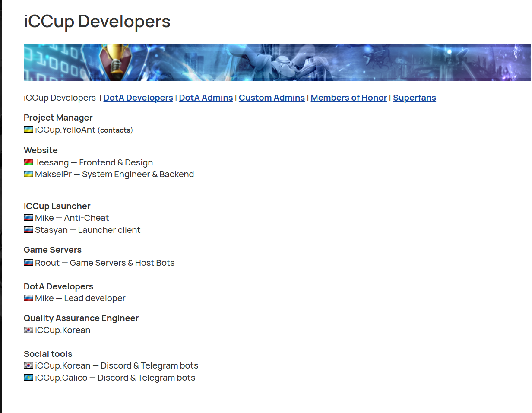
Task: Click the Website section heading
Action: pyautogui.click(x=41, y=150)
